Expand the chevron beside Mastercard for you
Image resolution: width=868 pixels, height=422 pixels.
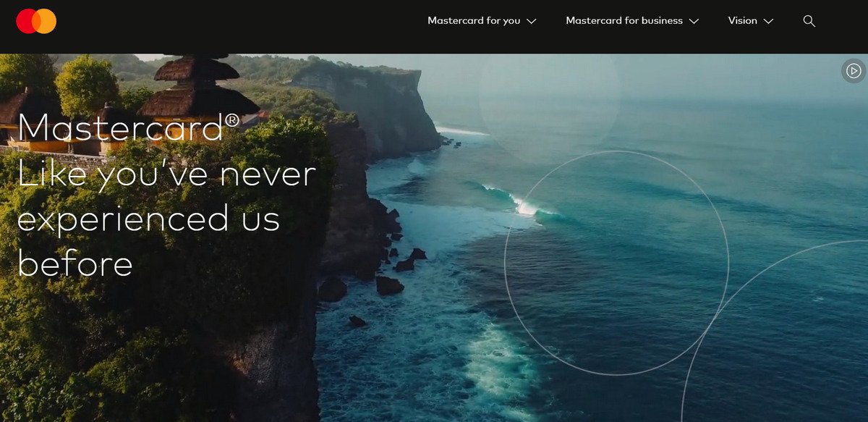tap(532, 21)
